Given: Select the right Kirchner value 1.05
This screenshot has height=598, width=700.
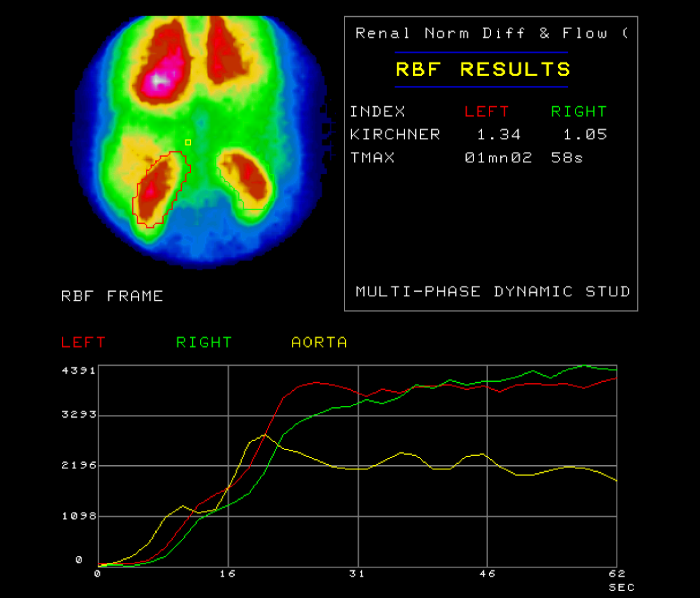Looking at the screenshot, I should point(585,134).
